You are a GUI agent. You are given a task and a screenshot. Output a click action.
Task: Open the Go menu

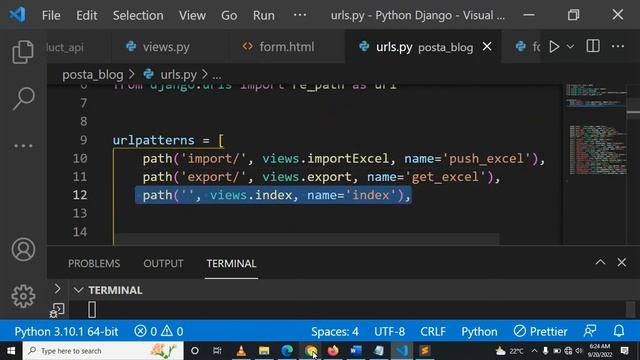pos(229,16)
